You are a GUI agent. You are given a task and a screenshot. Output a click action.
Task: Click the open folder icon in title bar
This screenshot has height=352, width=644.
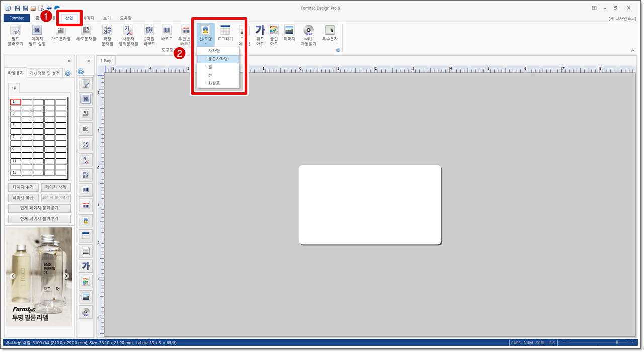33,8
